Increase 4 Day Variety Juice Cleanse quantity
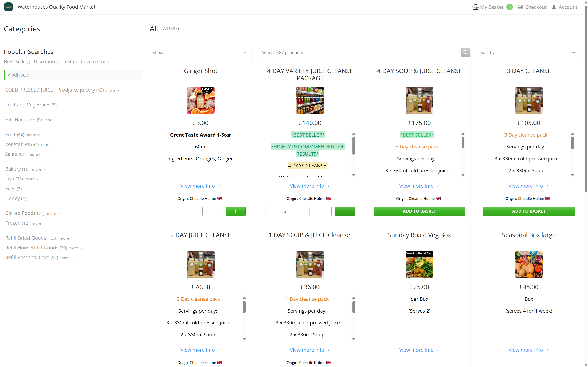Image resolution: width=588 pixels, height=367 pixels. click(345, 211)
